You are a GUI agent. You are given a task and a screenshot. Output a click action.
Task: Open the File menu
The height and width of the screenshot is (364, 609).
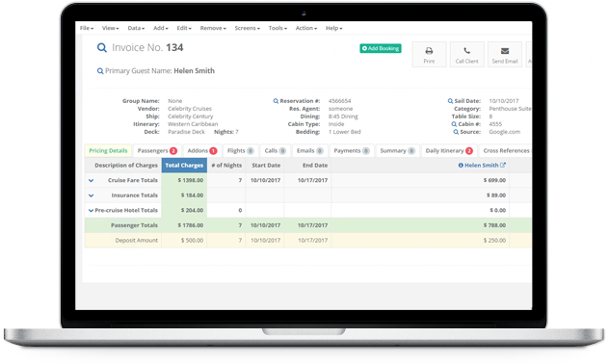click(87, 28)
